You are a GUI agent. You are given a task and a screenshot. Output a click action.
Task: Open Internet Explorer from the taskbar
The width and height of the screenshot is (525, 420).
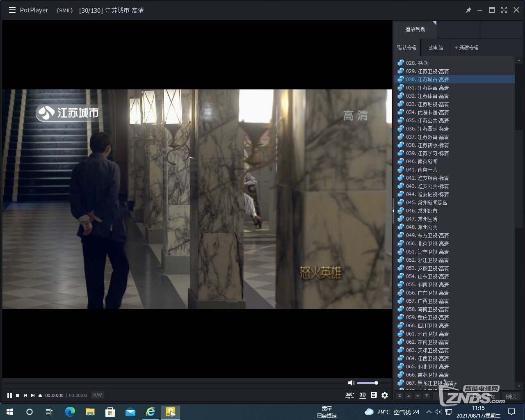[x=151, y=412]
